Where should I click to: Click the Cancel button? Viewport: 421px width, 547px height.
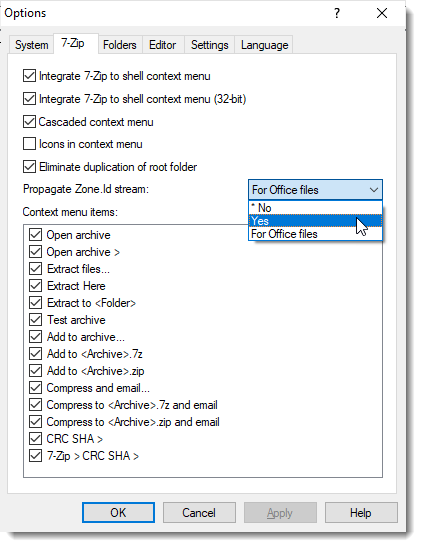pos(199,512)
